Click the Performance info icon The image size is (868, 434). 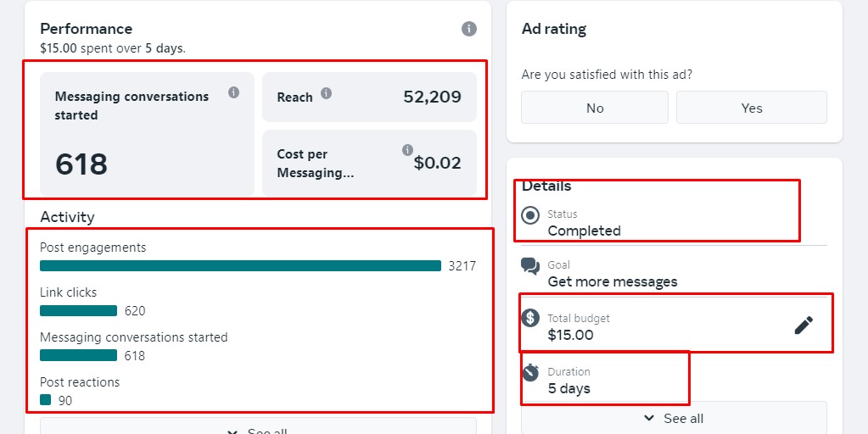point(469,29)
